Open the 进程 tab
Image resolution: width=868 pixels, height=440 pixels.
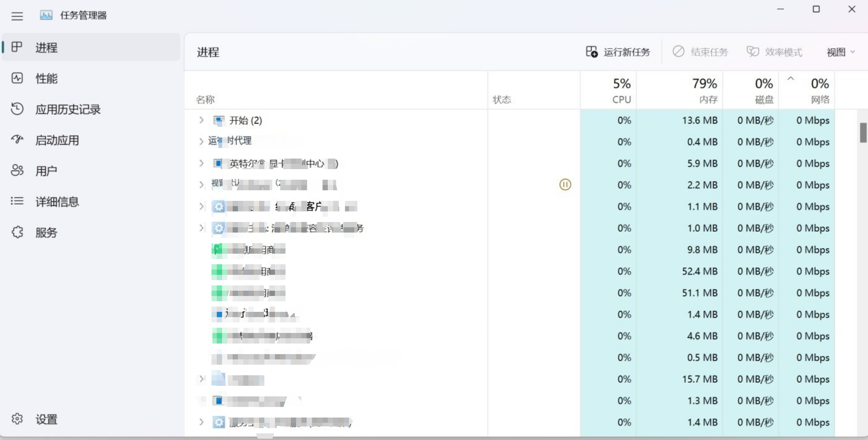(x=91, y=47)
